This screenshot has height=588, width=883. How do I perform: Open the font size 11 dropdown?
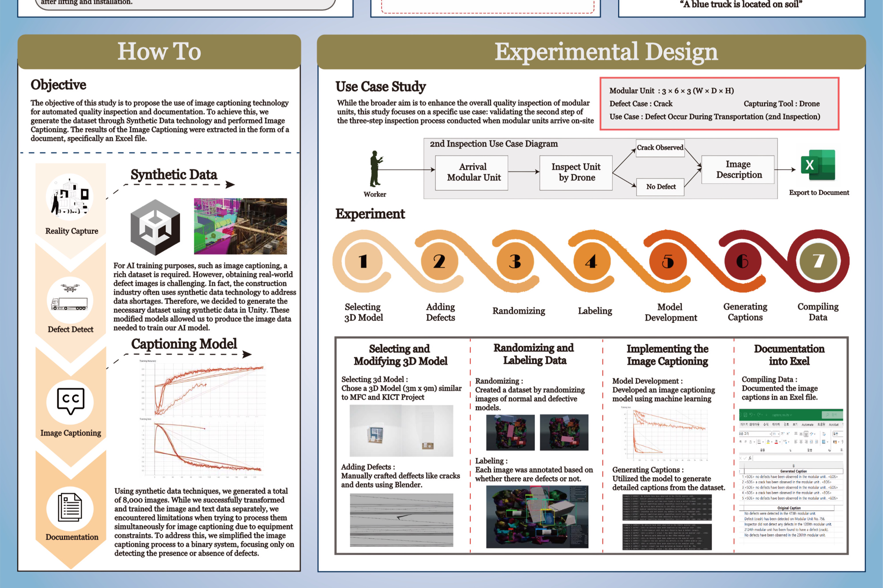click(x=779, y=434)
